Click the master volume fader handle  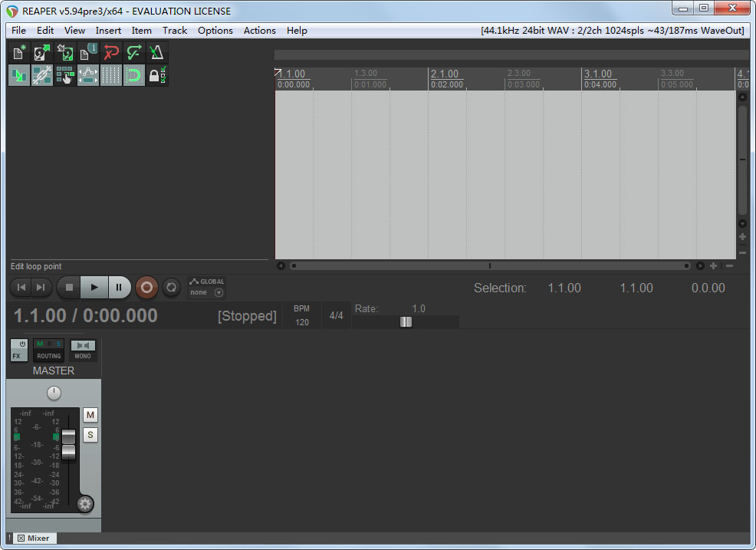(x=69, y=444)
